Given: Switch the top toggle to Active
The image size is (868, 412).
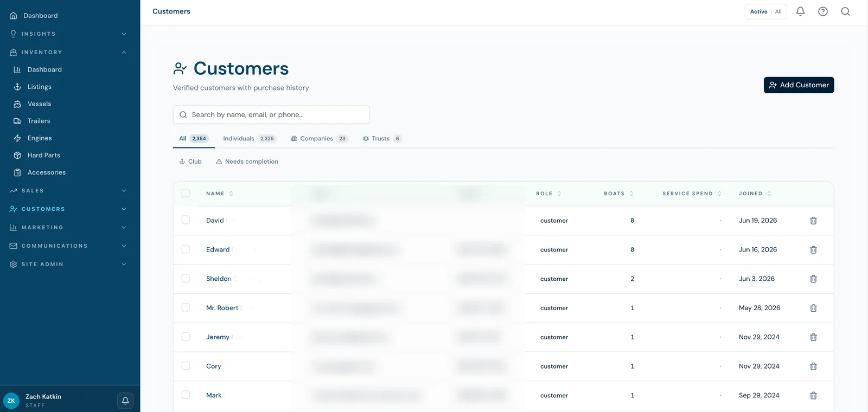Looking at the screenshot, I should pyautogui.click(x=758, y=11).
